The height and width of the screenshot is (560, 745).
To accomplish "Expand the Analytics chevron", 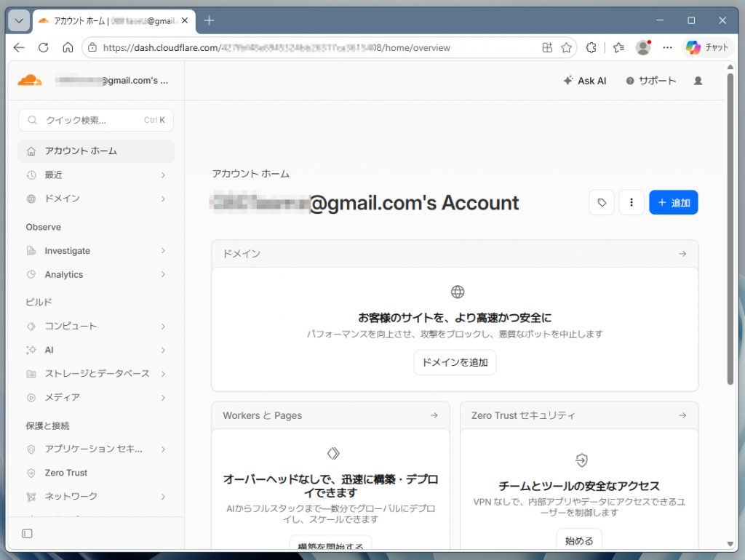I will click(x=163, y=274).
